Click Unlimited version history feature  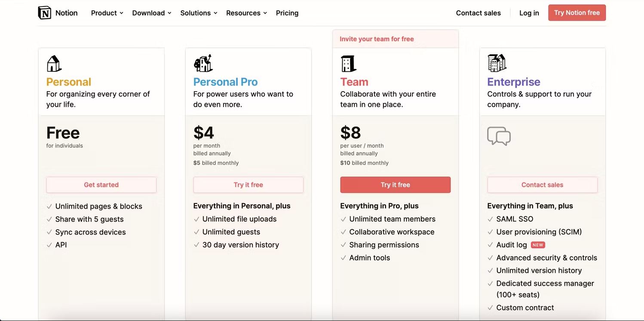[x=539, y=271]
